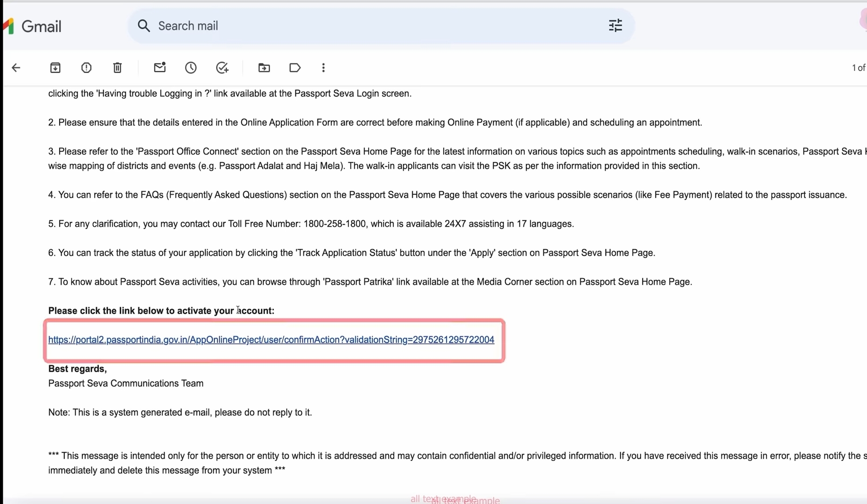
Task: Click the Passport Patrika instruction line
Action: click(370, 282)
